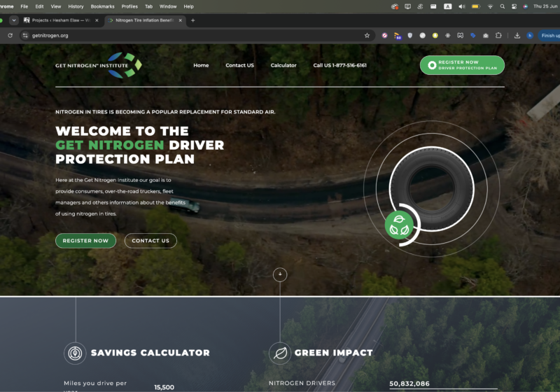Open site information icon beside the URL
Screen dimensions: 560x392
(x=25, y=35)
